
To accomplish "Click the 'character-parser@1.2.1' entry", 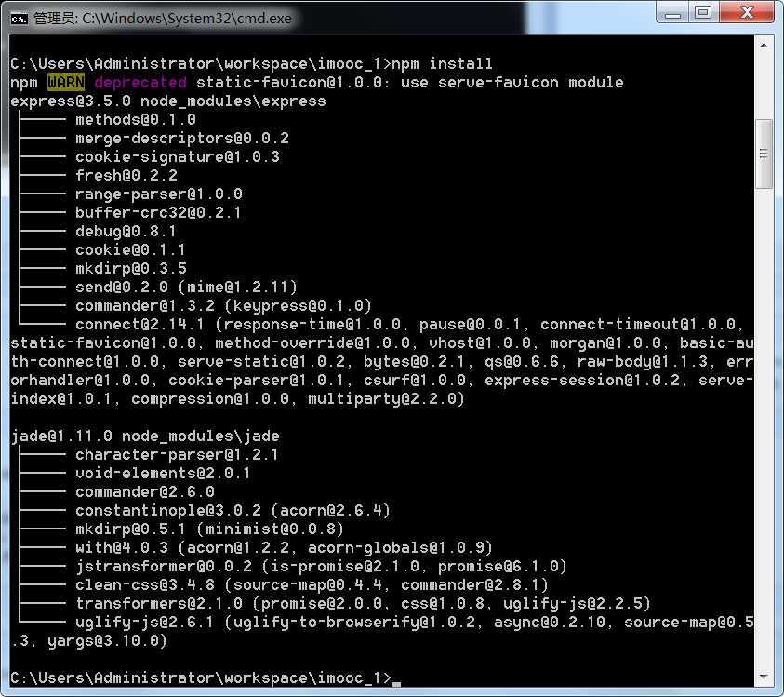I will pos(177,454).
